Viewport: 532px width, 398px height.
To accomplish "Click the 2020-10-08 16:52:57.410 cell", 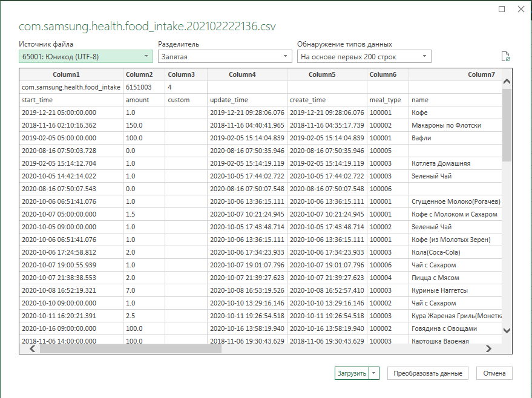I will (327, 290).
